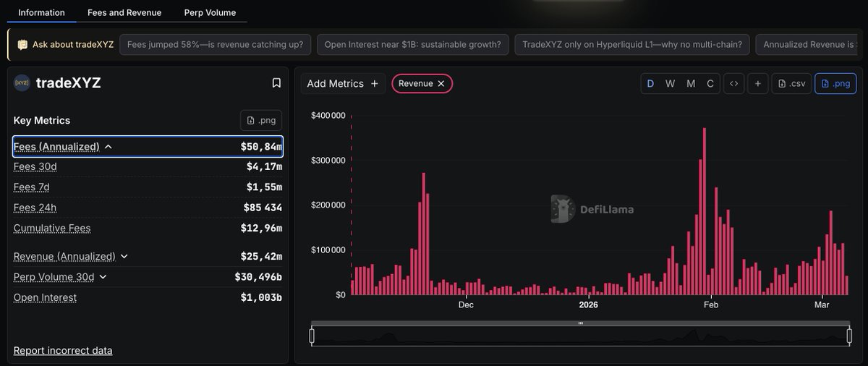Switch chart to Daily (D) grouping
Screen dimensions: 868x366
click(650, 84)
